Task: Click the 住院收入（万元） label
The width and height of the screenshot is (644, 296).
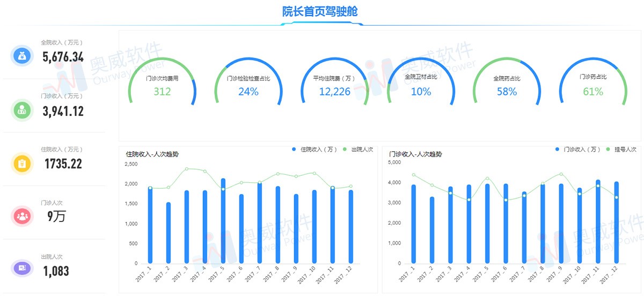Action: [62, 149]
